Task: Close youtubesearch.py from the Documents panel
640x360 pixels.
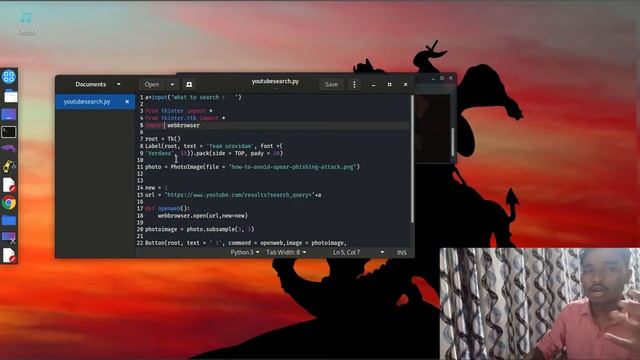Action: [127, 102]
